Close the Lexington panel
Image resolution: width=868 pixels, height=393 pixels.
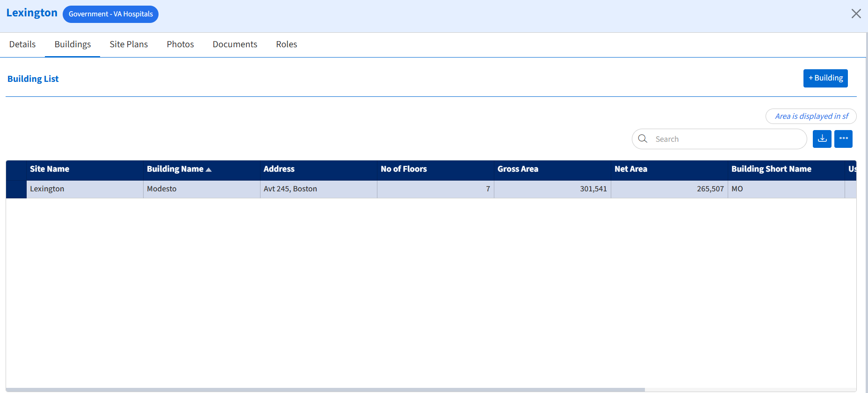[856, 14]
